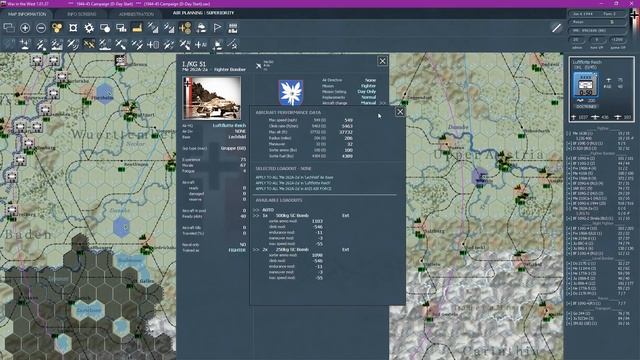The height and width of the screenshot is (360, 640).
Task: Expand the Go 244 transport entry
Action: [569, 313]
